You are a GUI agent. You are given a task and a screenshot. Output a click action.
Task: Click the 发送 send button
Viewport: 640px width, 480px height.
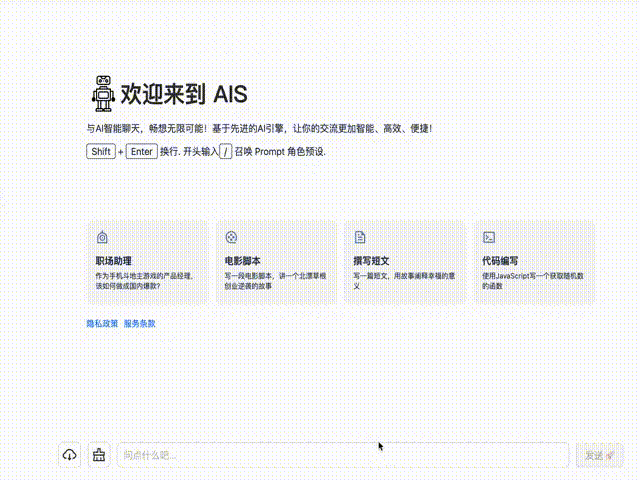[599, 455]
